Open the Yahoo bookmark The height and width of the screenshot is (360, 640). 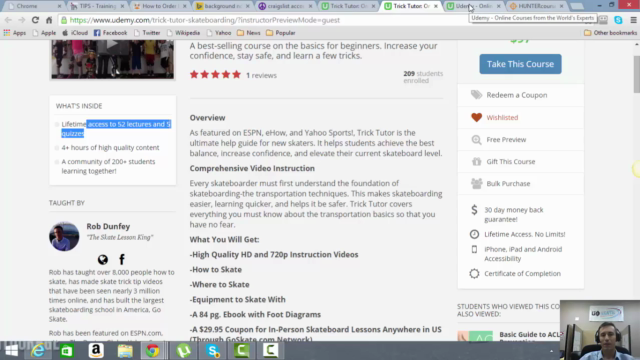pos(219,33)
